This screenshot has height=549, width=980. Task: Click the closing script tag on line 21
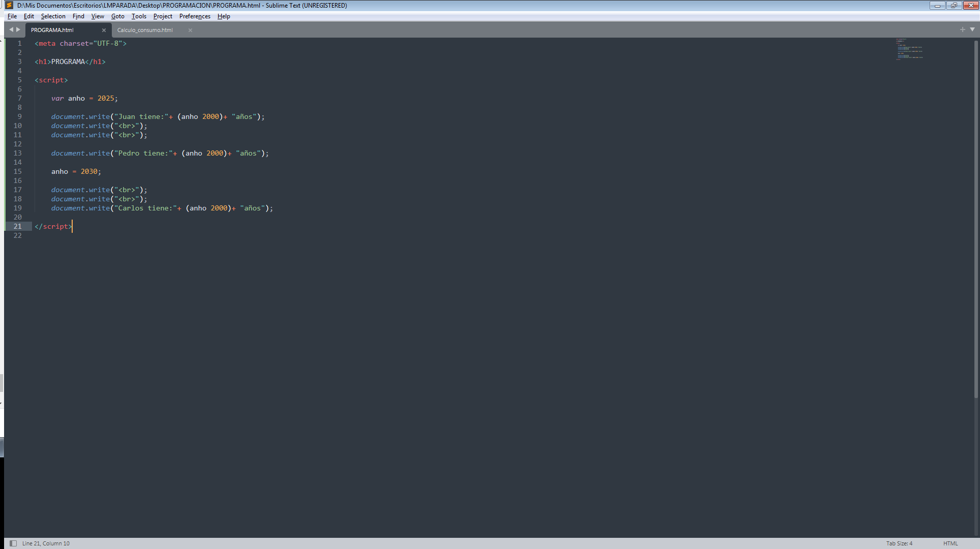point(53,226)
